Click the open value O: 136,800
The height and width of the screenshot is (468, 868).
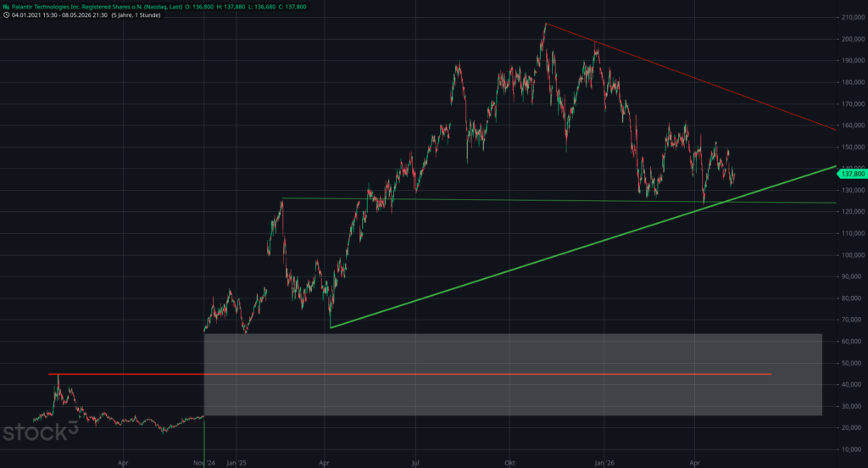(200, 7)
